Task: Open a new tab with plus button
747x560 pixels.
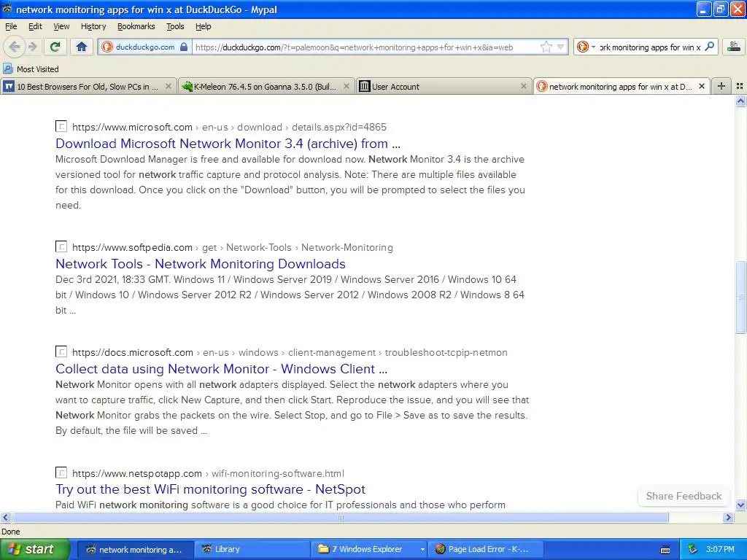Action: pos(721,86)
